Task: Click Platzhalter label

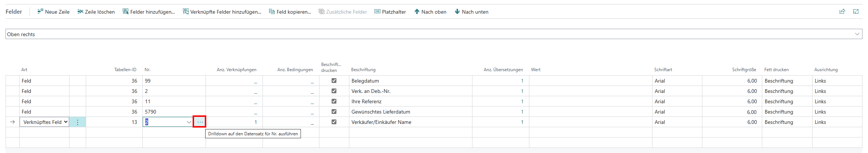Action: click(394, 12)
